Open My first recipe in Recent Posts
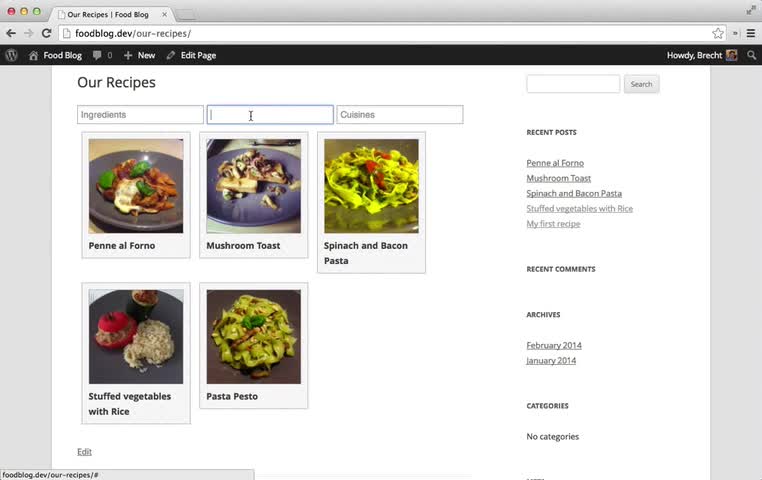The height and width of the screenshot is (480, 762). coord(553,223)
